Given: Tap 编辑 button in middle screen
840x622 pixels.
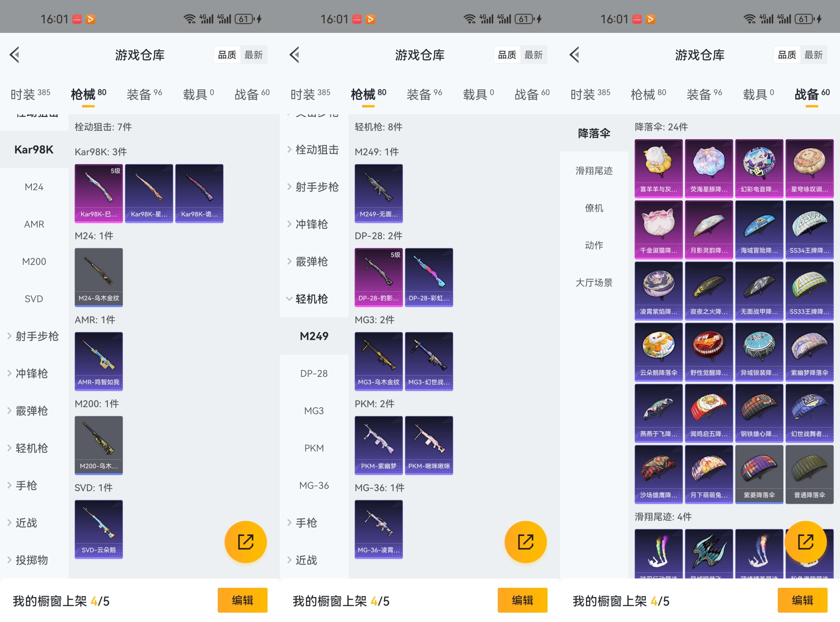Looking at the screenshot, I should tap(523, 600).
